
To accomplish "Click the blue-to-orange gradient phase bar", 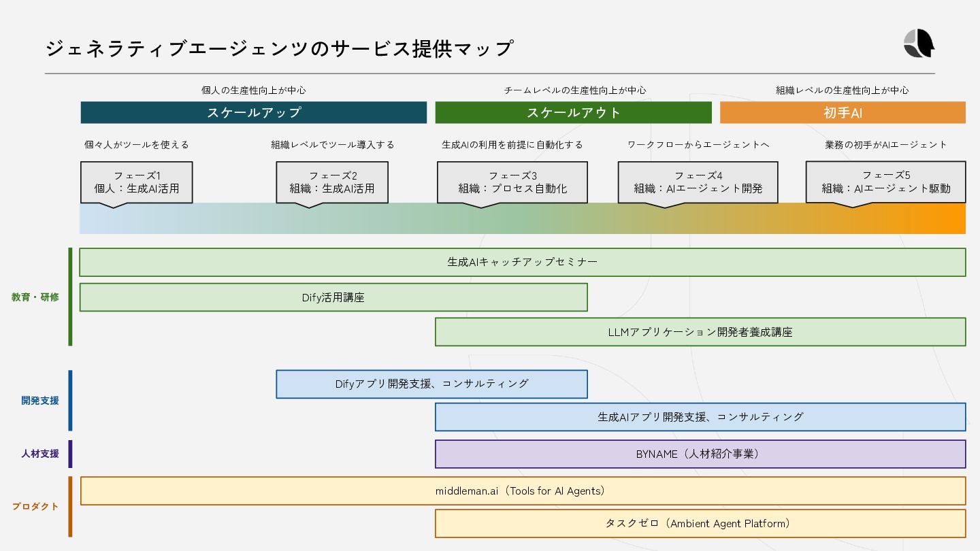I will pos(523,218).
